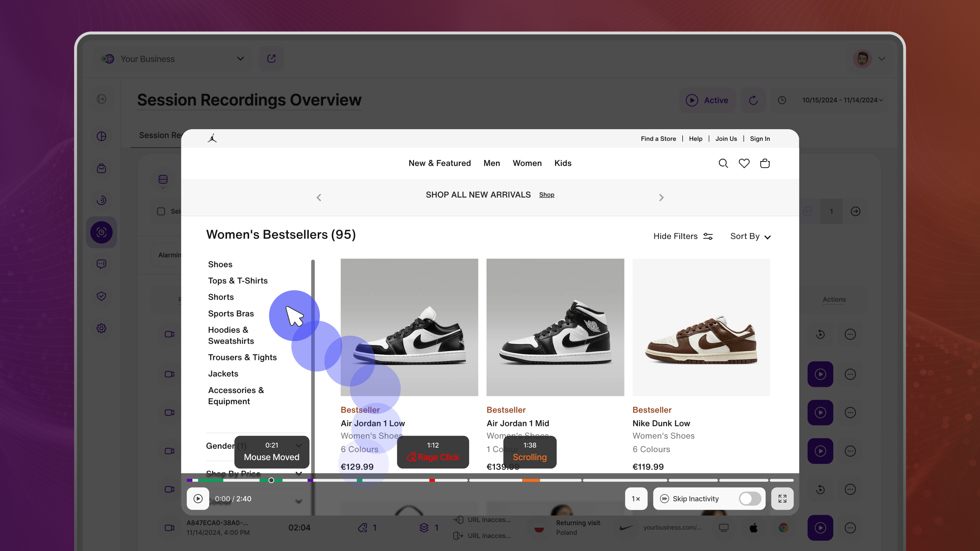Jump to red rage-click marker on timeline
Screen dimensions: 980x551
coord(432,480)
